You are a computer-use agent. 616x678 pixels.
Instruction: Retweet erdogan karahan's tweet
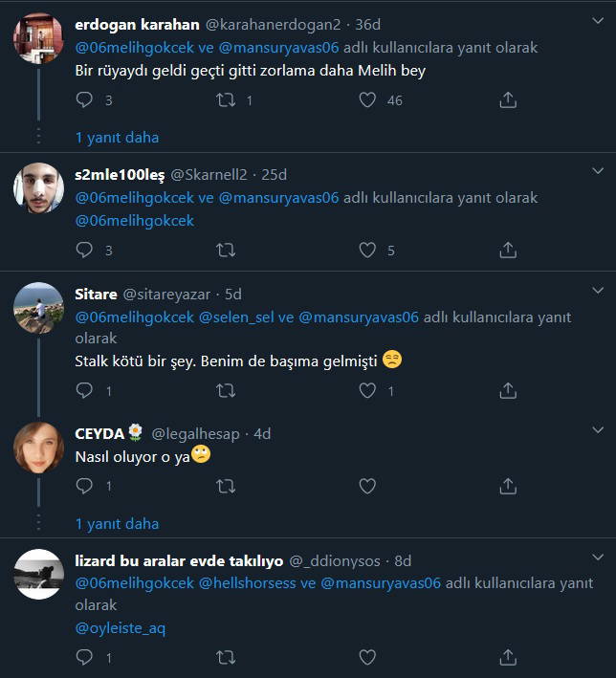coord(227,99)
